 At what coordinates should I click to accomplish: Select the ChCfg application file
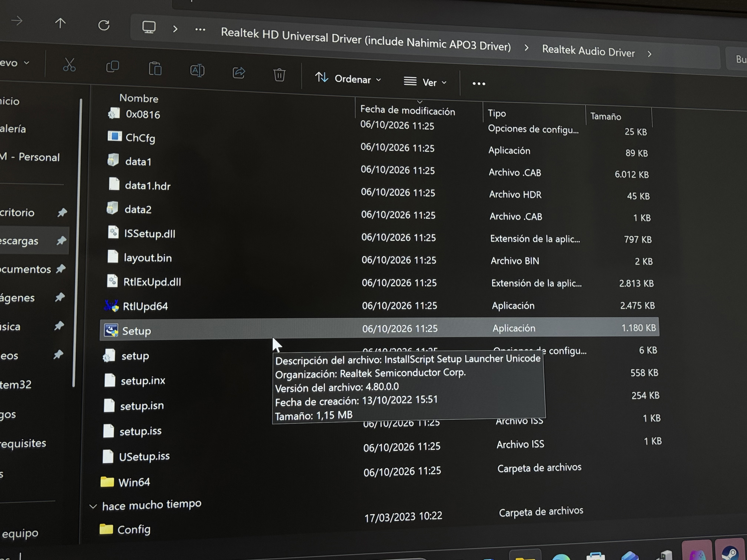pyautogui.click(x=140, y=138)
